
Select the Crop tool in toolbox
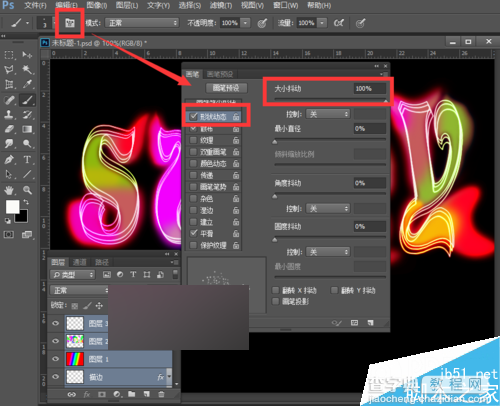pyautogui.click(x=9, y=84)
